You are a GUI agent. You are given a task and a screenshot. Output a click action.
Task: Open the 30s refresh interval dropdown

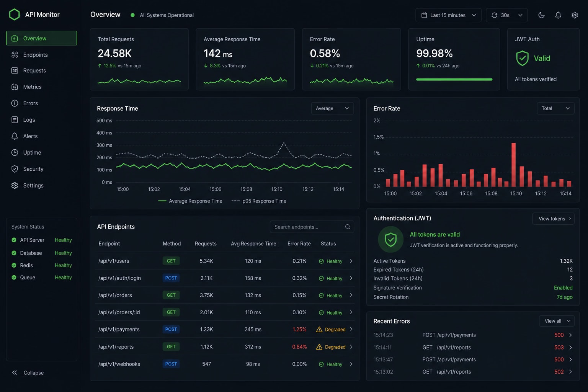[506, 15]
